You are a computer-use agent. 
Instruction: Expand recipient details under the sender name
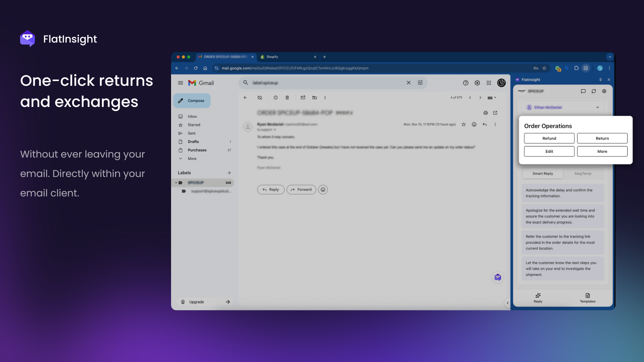click(x=275, y=130)
